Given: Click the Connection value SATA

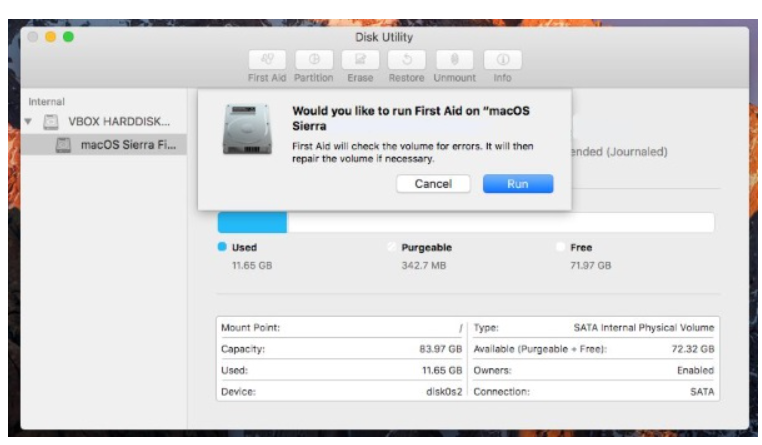Looking at the screenshot, I should tap(702, 392).
